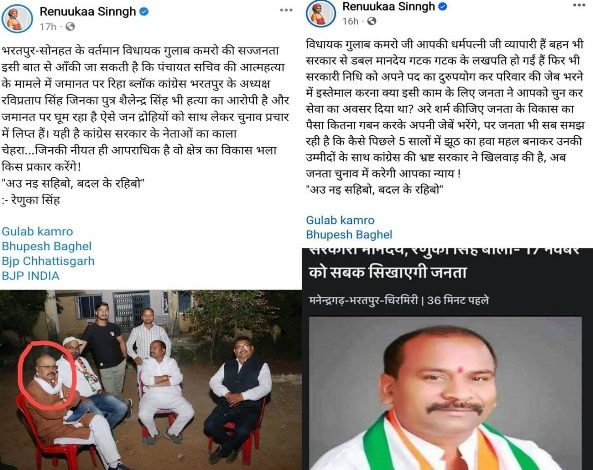593x470 pixels.
Task: Click the 16h timestamp on the right post
Action: (350, 21)
